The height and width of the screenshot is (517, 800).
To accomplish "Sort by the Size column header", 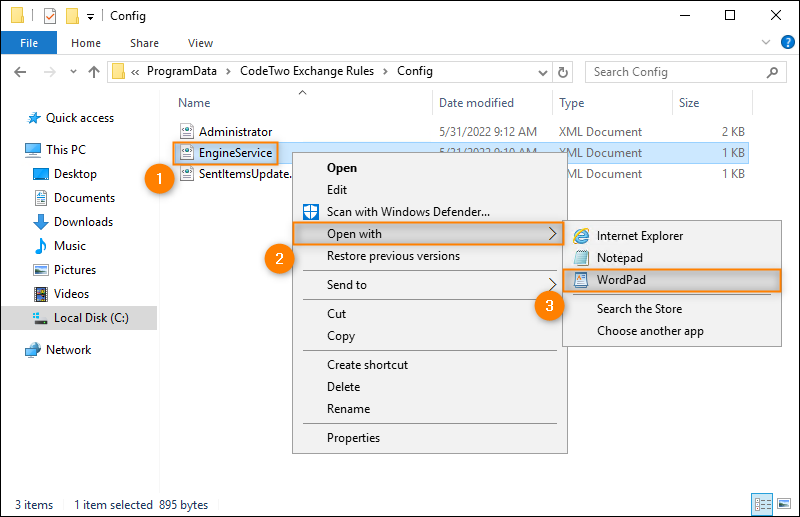I will click(x=689, y=103).
